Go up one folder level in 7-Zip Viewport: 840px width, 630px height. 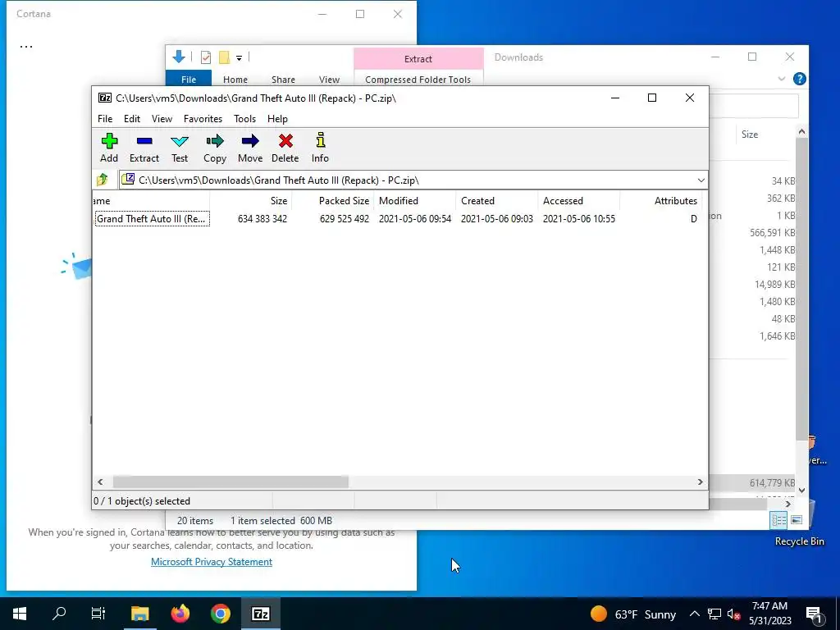pyautogui.click(x=103, y=180)
